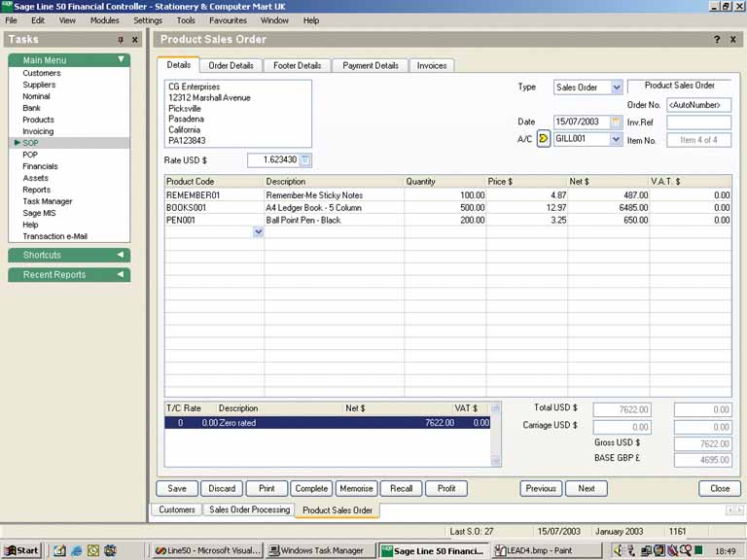This screenshot has height=560, width=747.
Task: Click the Memorise button
Action: coord(356,489)
